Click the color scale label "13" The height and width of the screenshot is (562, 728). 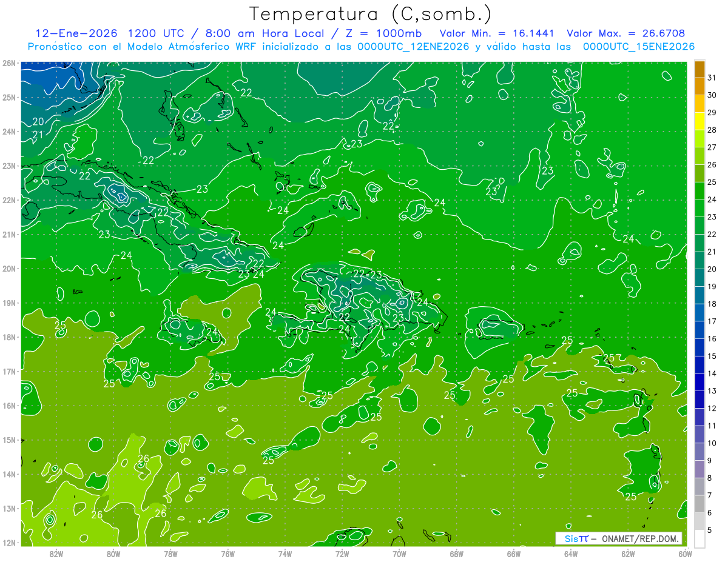point(712,391)
